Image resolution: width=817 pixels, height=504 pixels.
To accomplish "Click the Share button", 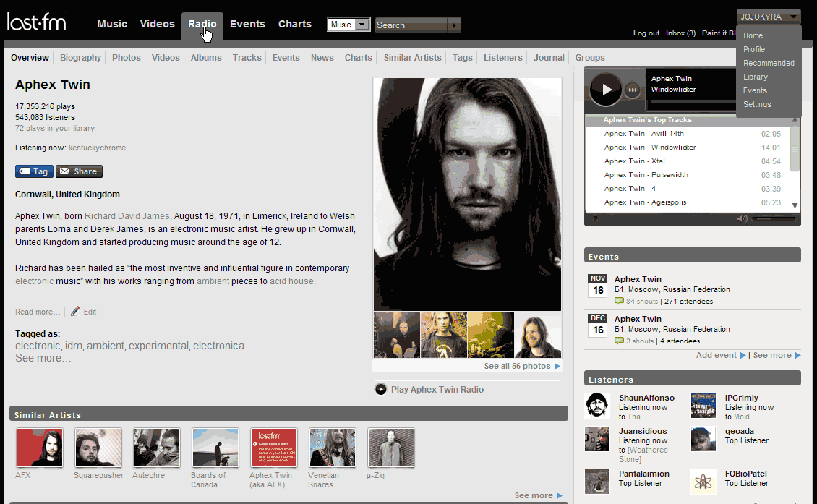I will [80, 171].
